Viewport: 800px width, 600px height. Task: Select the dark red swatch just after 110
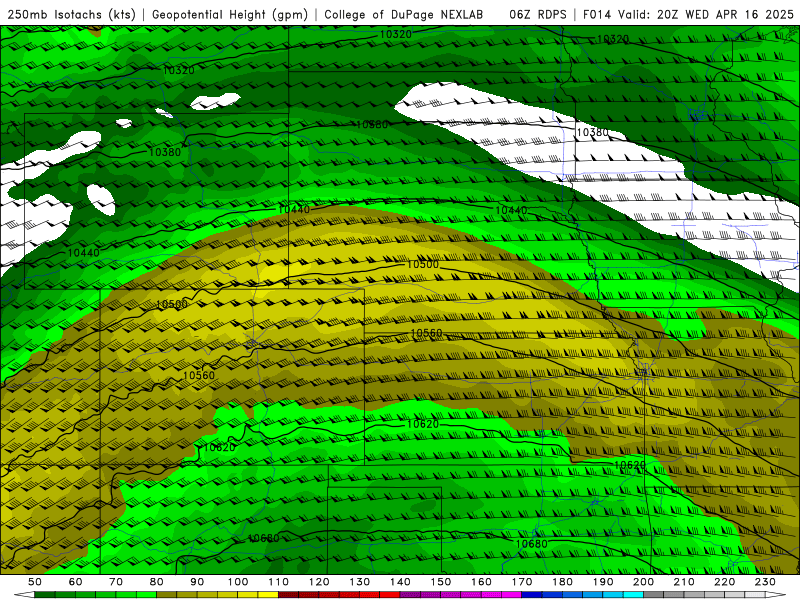pyautogui.click(x=288, y=594)
